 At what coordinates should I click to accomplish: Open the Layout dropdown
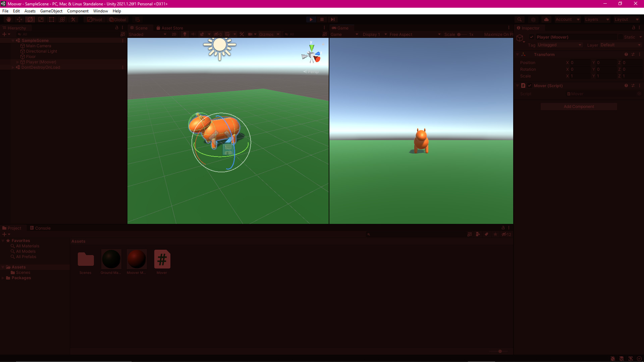click(626, 19)
